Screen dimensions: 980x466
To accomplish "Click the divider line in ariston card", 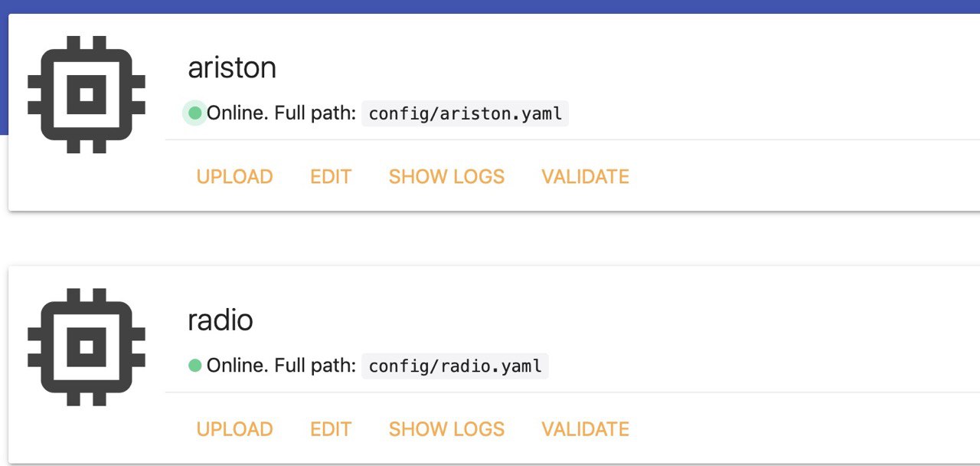I will (573, 140).
